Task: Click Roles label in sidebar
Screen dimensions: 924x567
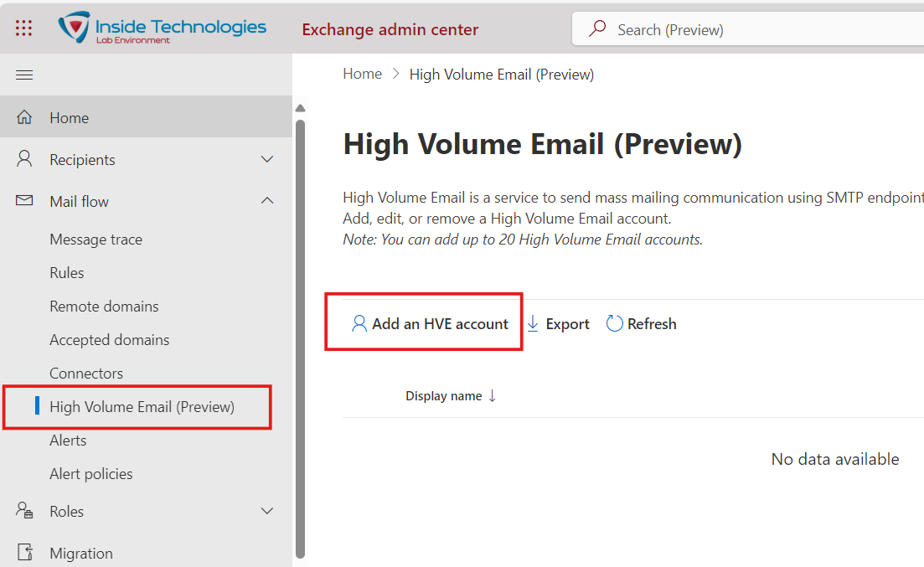Action: (x=66, y=512)
